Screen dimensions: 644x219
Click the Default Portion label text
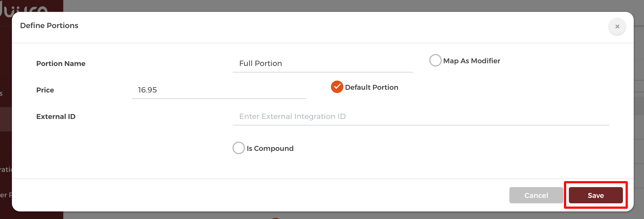(371, 87)
